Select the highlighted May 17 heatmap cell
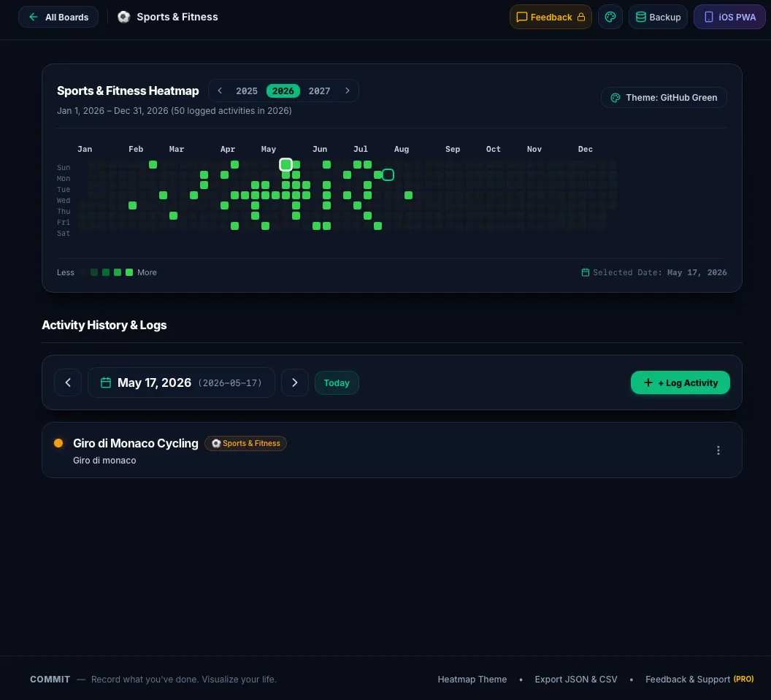771x700 pixels. click(x=285, y=164)
